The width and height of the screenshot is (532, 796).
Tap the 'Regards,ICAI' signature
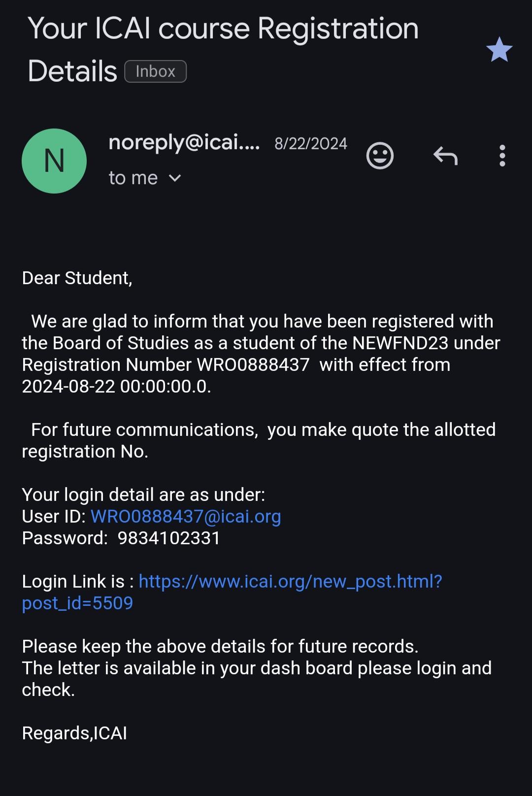[74, 733]
